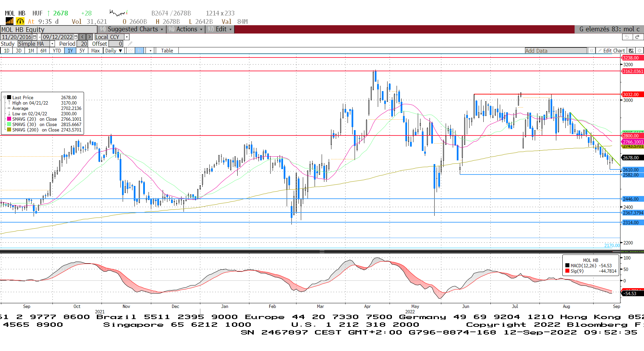Screen dimensions: 644x351
Task: Open chart settings gear icon
Action: [x=640, y=51]
